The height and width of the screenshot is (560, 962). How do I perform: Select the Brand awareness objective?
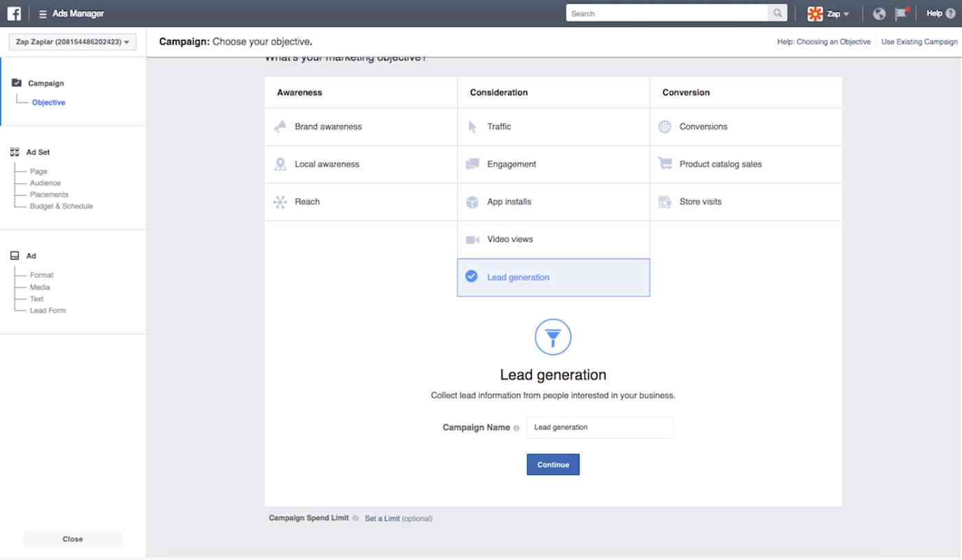coord(361,126)
